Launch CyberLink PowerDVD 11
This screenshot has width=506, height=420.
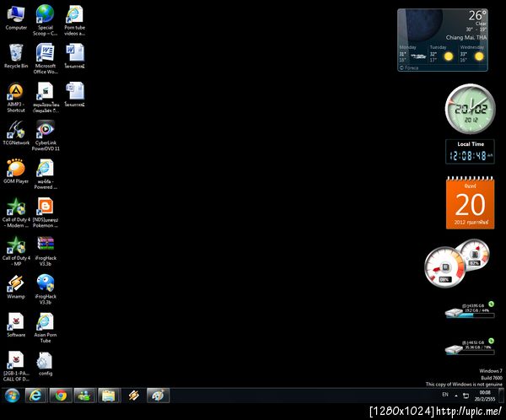[46, 136]
